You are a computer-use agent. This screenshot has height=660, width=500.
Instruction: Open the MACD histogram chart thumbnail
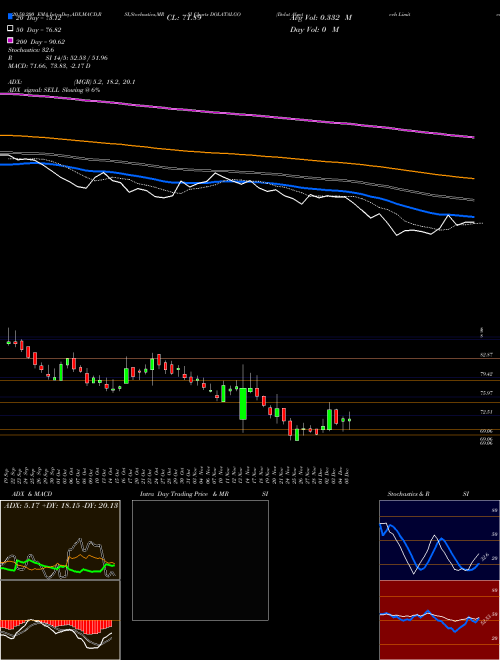pyautogui.click(x=60, y=620)
